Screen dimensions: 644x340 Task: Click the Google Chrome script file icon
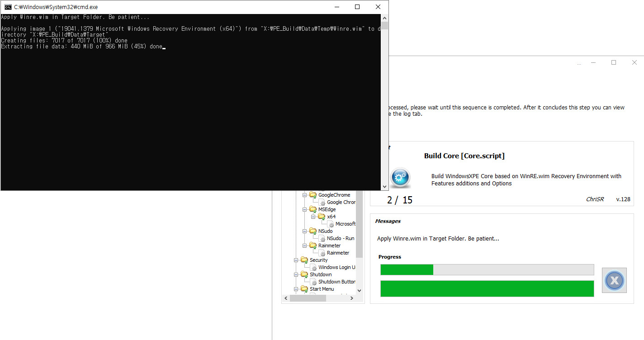click(x=322, y=203)
